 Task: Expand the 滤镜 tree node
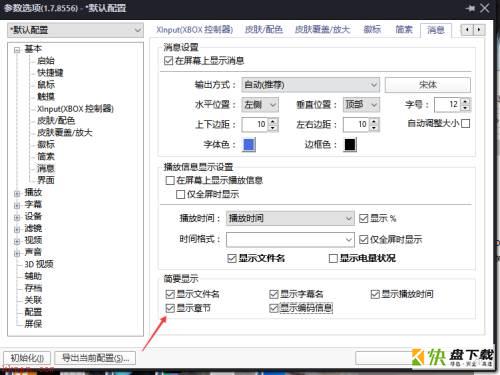click(17, 229)
